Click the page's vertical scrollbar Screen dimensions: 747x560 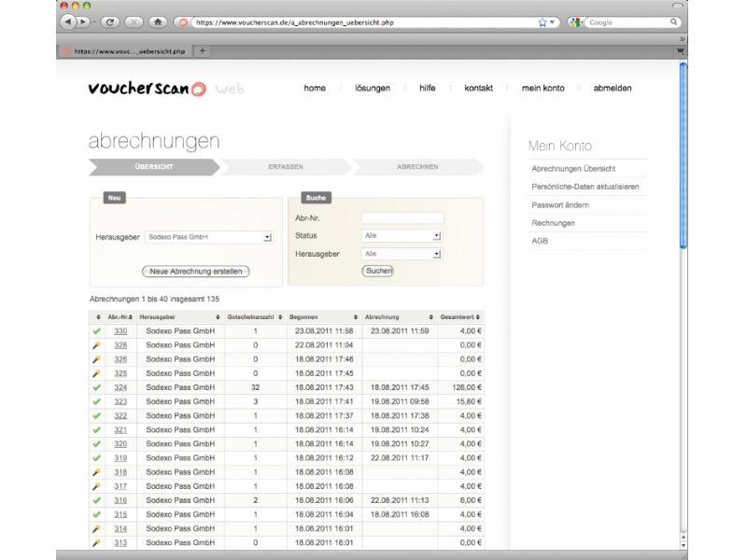pyautogui.click(x=683, y=159)
